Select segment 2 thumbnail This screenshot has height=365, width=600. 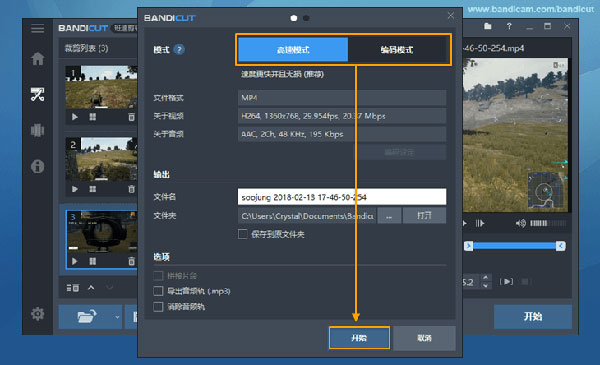coord(101,159)
